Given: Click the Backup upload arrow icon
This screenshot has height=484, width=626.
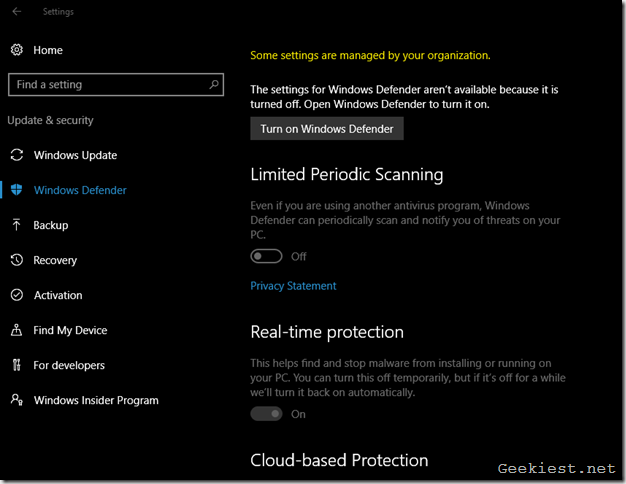Looking at the screenshot, I should point(16,225).
